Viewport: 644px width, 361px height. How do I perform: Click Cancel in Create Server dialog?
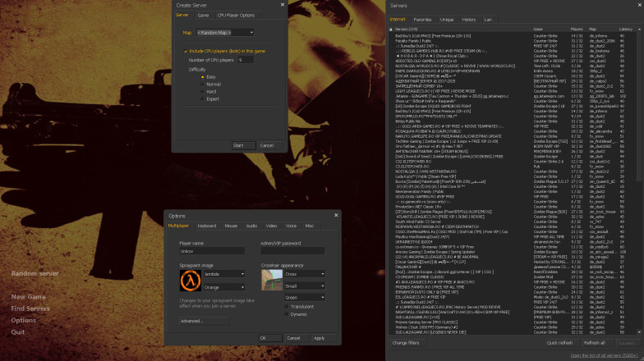tap(269, 145)
